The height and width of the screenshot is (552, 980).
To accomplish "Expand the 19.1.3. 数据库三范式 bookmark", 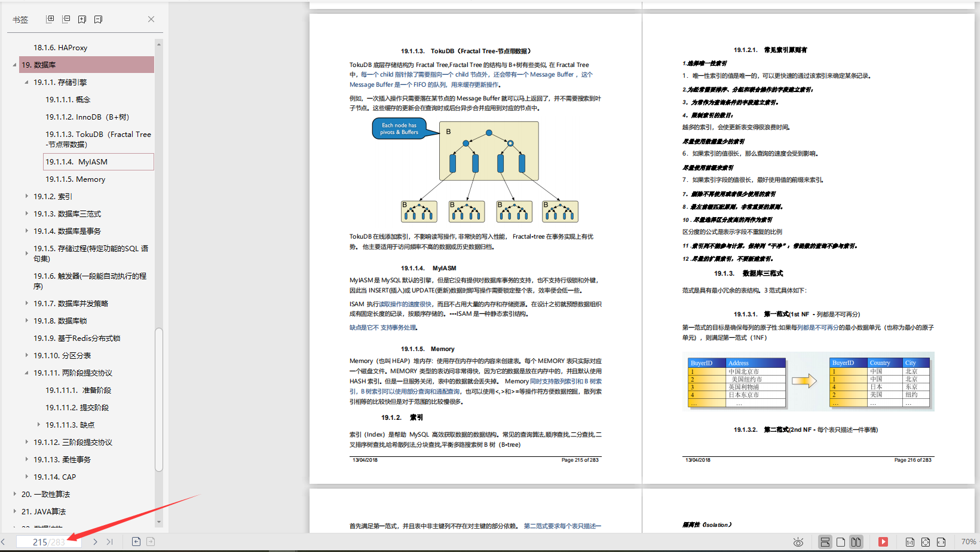I will click(x=26, y=214).
